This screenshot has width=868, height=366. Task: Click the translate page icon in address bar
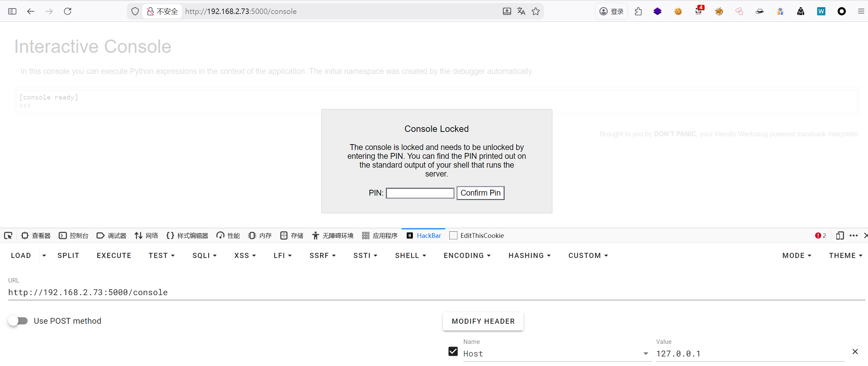[x=521, y=11]
